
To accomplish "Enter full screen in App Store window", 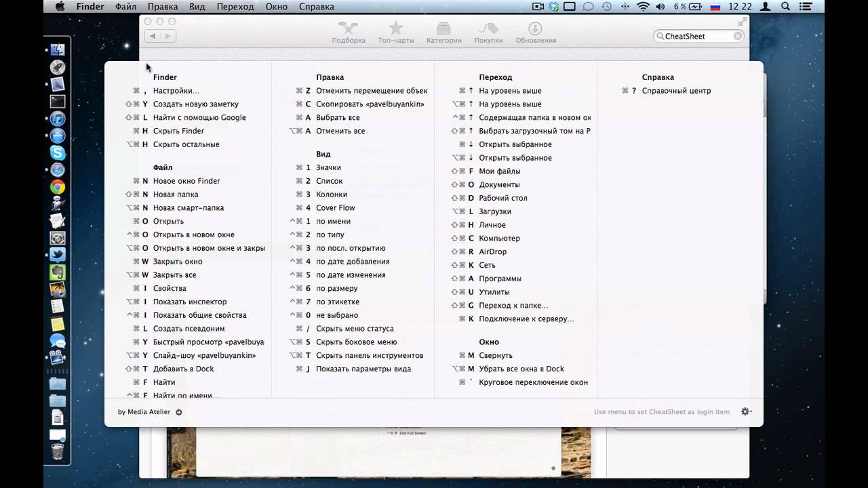I will [x=743, y=21].
